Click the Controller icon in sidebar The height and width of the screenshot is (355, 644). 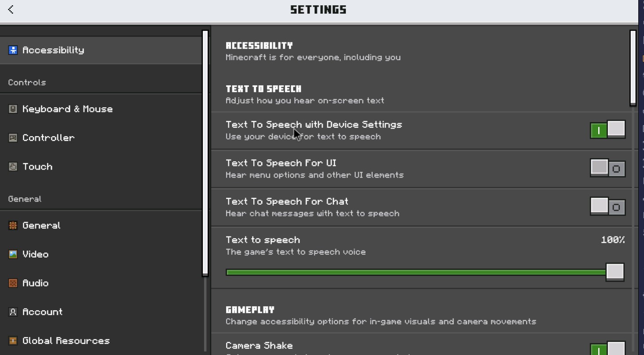point(13,138)
